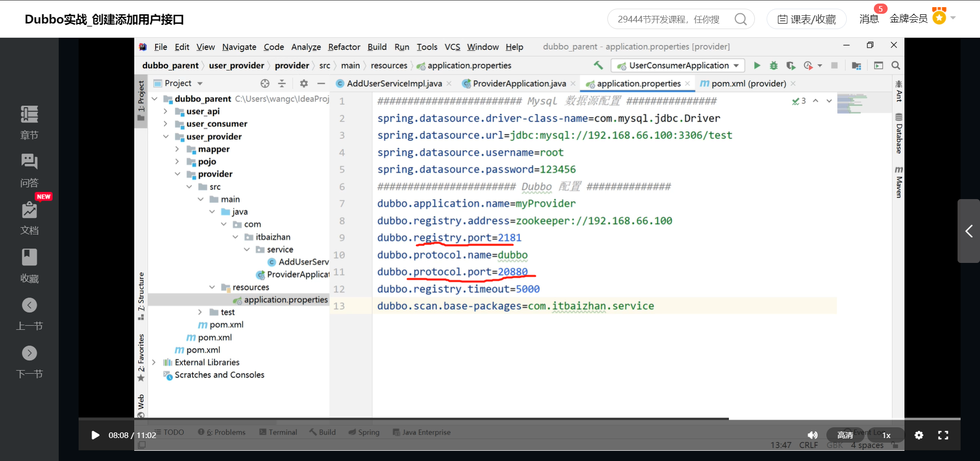Select ProviderApplication in project tree
The image size is (980, 461).
pos(293,274)
